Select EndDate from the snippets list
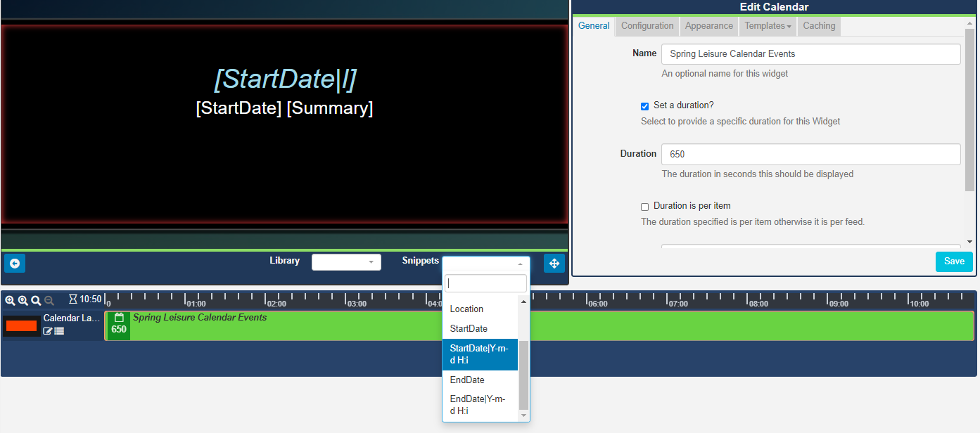The height and width of the screenshot is (433, 980). [467, 380]
